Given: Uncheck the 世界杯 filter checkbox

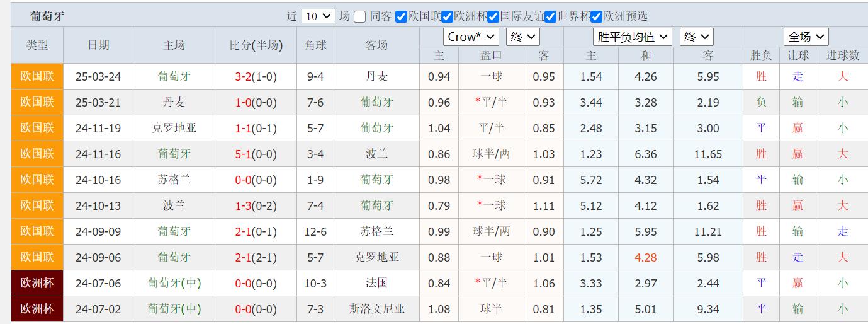Looking at the screenshot, I should (550, 17).
